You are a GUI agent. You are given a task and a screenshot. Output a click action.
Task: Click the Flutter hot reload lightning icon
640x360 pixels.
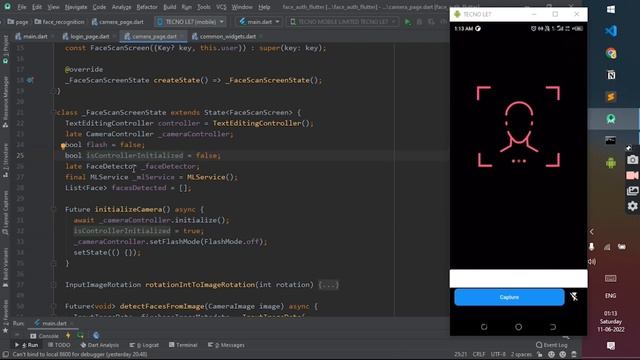(x=68, y=336)
